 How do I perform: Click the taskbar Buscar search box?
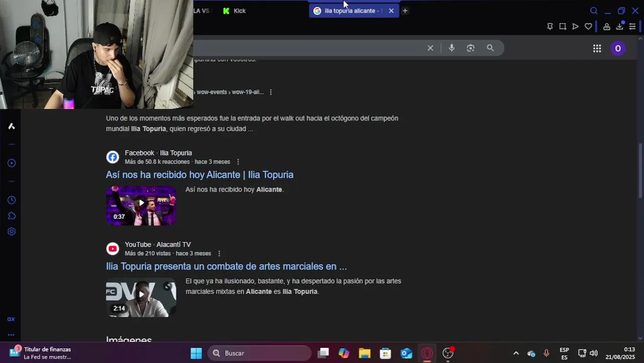pyautogui.click(x=260, y=353)
